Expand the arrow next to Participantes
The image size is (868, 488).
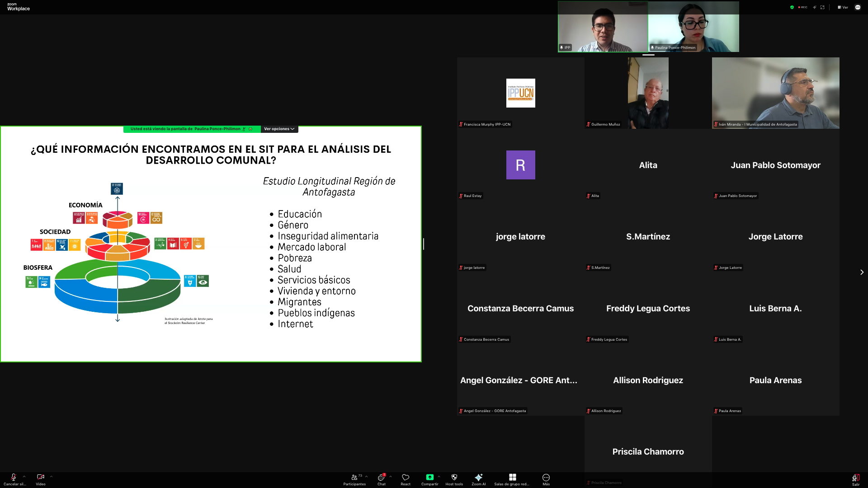(366, 476)
